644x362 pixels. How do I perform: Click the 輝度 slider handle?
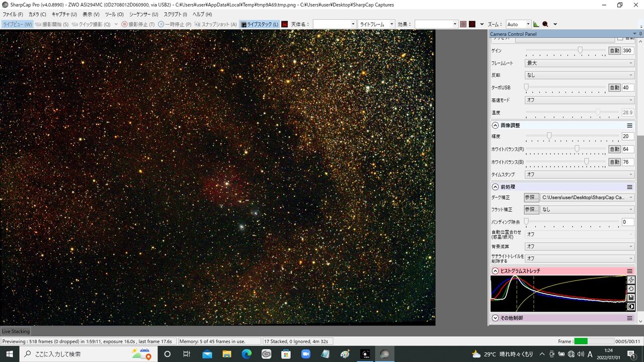[549, 136]
